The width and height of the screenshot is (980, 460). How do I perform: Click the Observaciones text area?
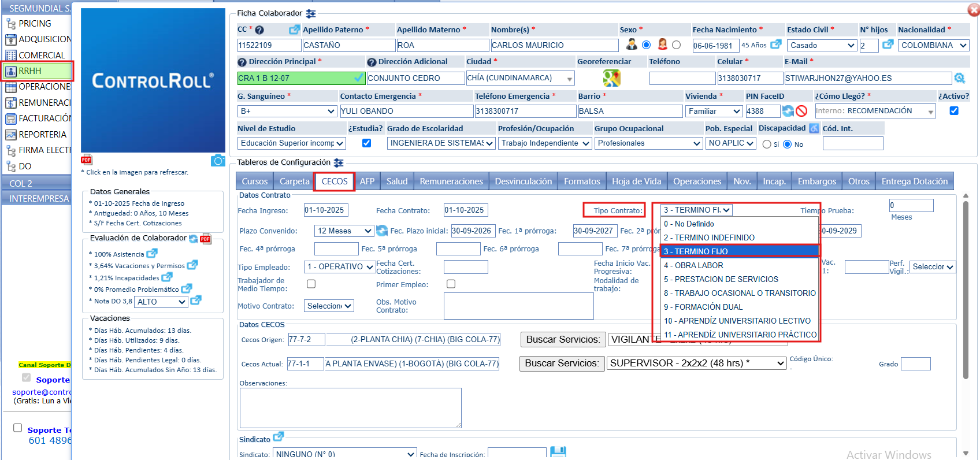tap(351, 408)
